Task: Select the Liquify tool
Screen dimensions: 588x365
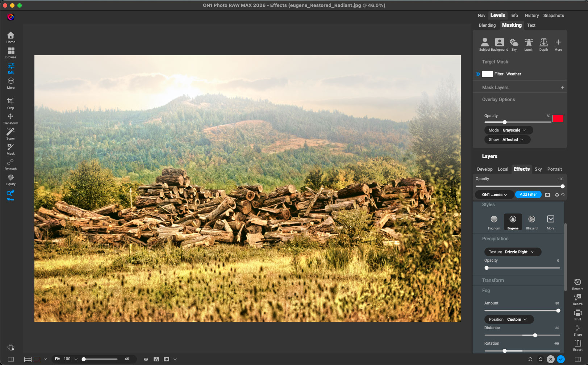Action: [11, 179]
